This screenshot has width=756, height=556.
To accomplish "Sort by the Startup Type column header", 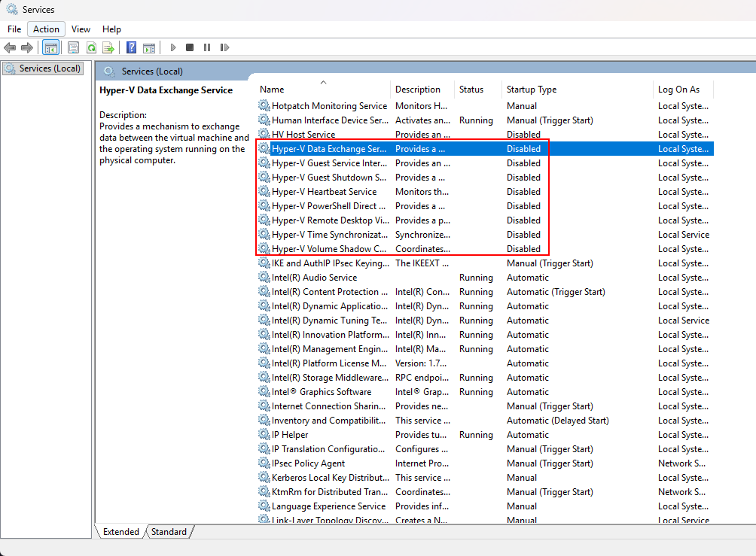I will (577, 89).
